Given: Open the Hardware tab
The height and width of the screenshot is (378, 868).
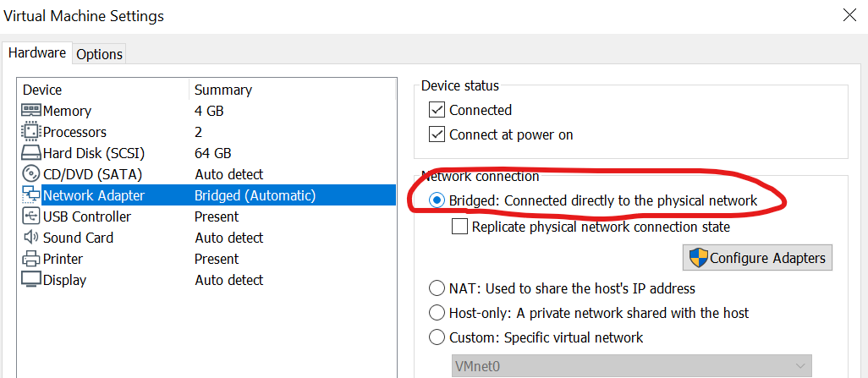Looking at the screenshot, I should click(37, 52).
